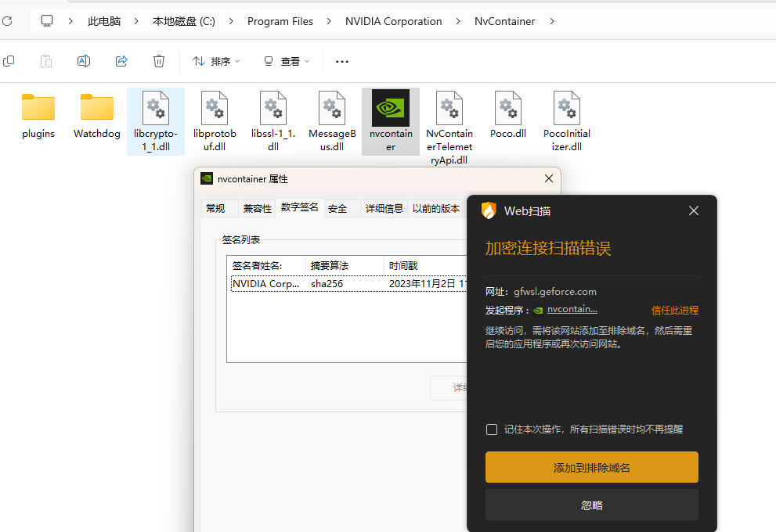
Task: Click the computer monitor icon in address bar
Action: click(x=47, y=21)
